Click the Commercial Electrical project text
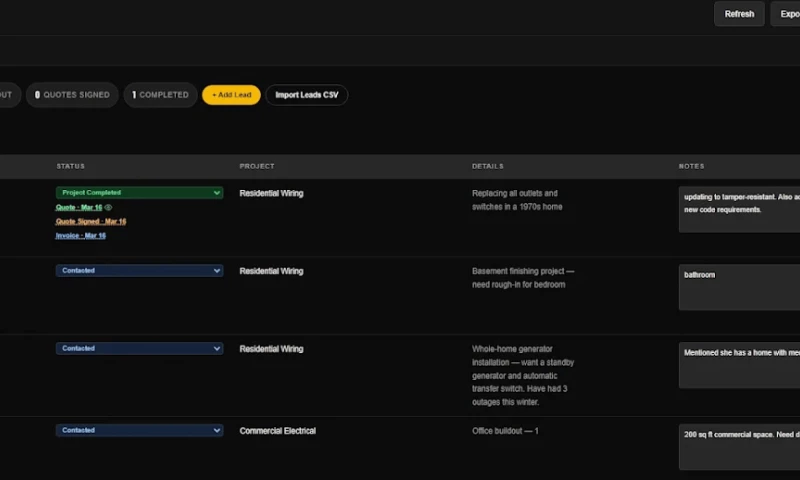This screenshot has height=480, width=800. (278, 431)
